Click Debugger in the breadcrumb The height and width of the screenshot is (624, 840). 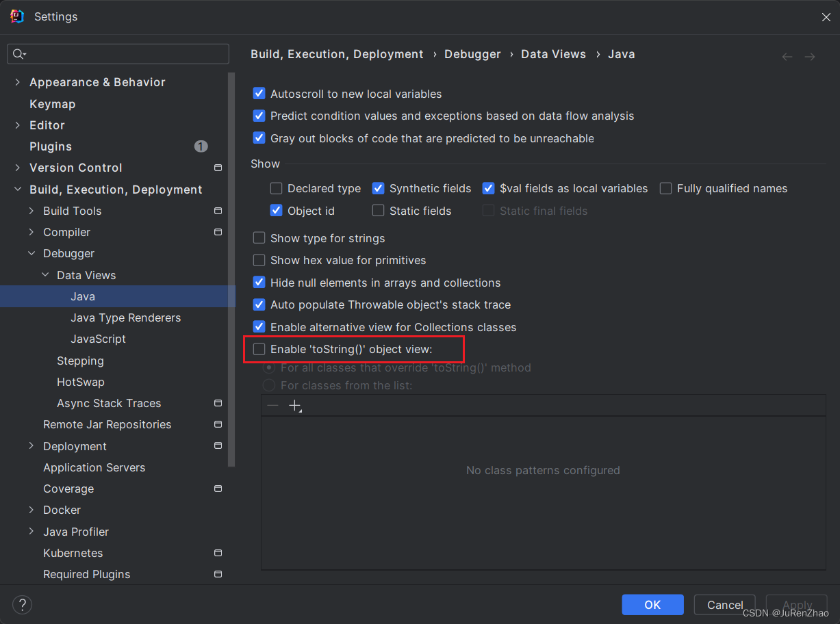point(472,54)
